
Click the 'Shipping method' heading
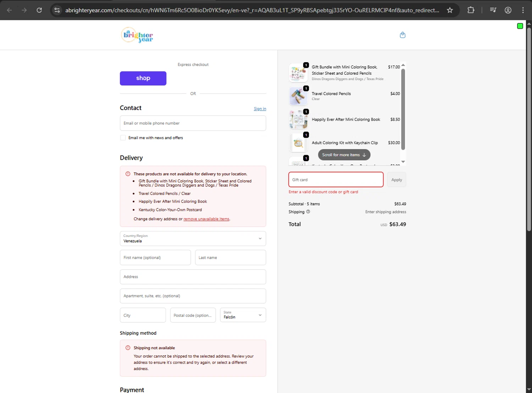coord(138,333)
